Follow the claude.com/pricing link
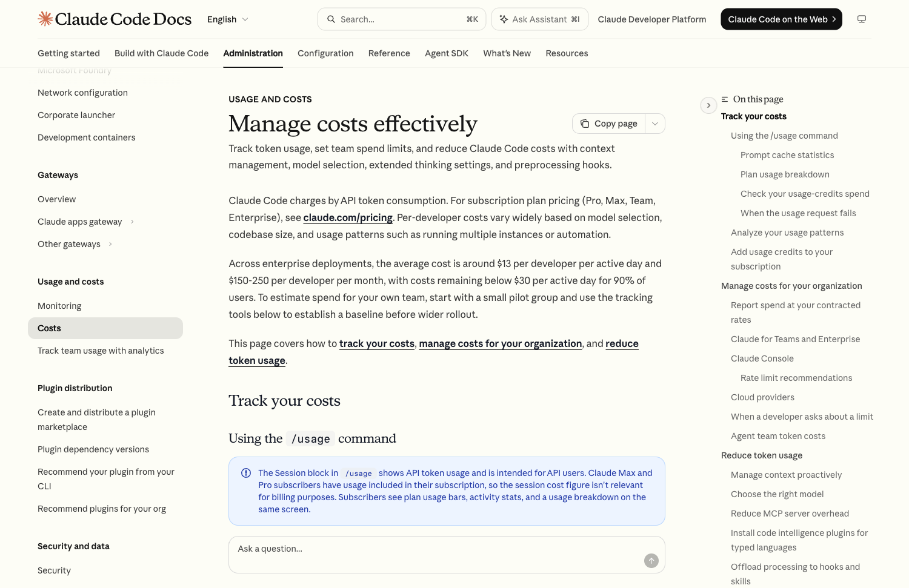 tap(348, 217)
